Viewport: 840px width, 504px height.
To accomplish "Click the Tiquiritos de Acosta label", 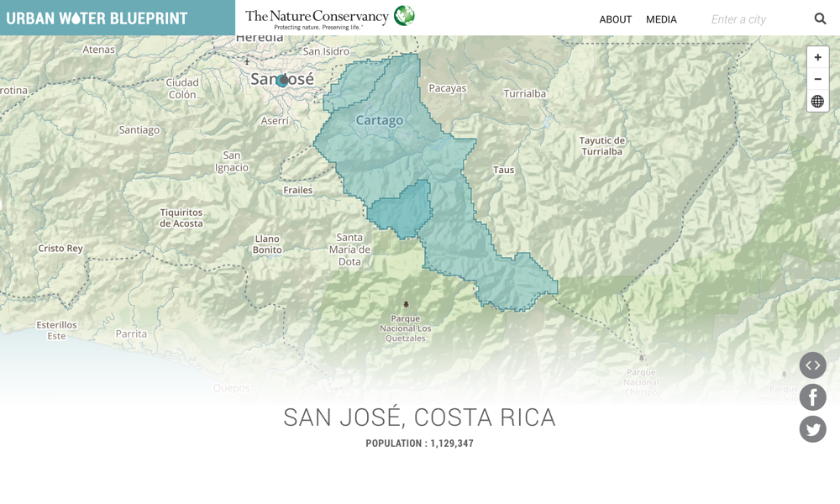I will pyautogui.click(x=181, y=218).
